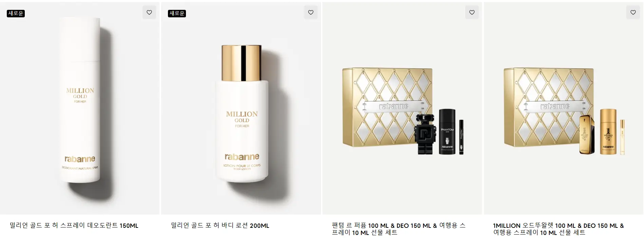
Task: Open the gold-capped Million Gold lotion bottle image
Action: point(242,113)
